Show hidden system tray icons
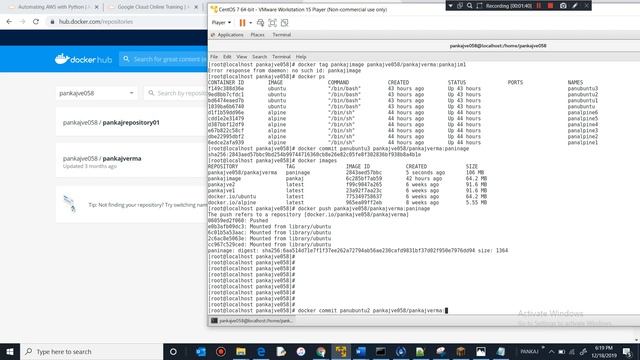 click(x=551, y=351)
